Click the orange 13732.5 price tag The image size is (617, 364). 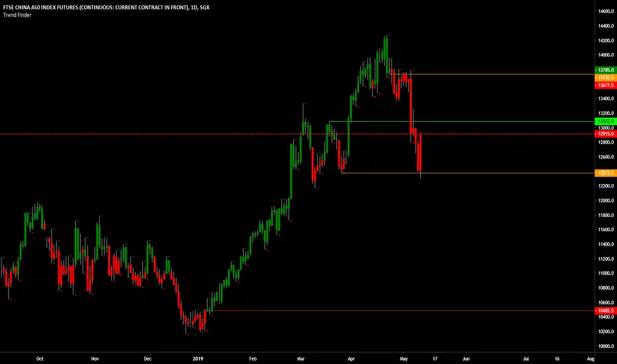606,78
